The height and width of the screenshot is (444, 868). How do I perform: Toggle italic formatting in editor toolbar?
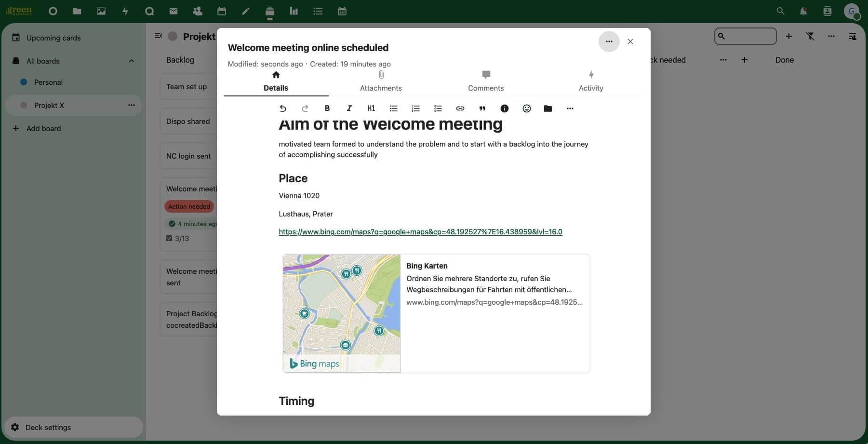[349, 108]
